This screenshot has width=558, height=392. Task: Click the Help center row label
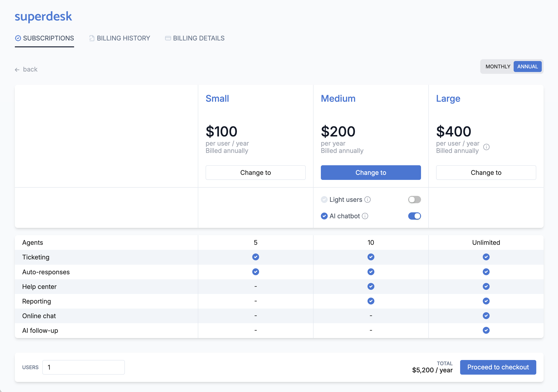tap(39, 287)
